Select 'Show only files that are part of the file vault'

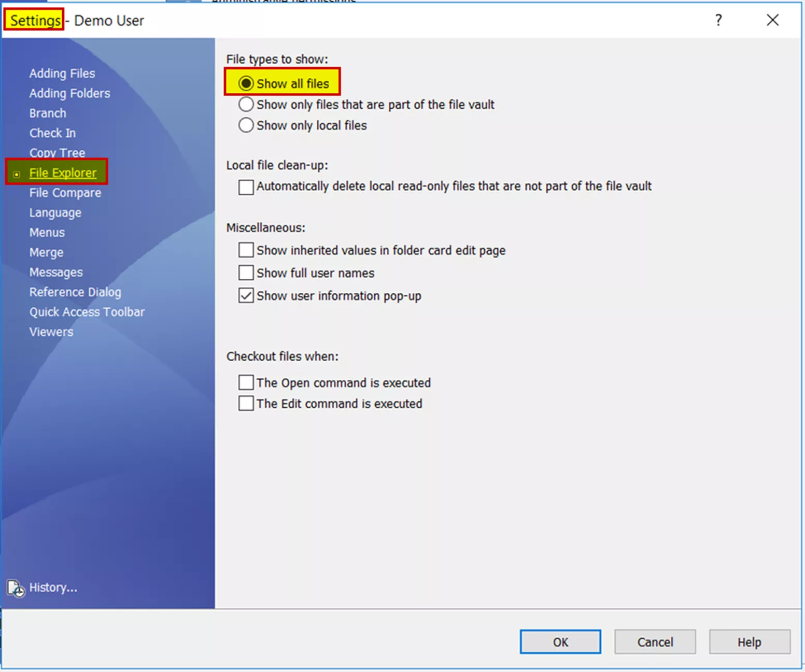click(246, 105)
